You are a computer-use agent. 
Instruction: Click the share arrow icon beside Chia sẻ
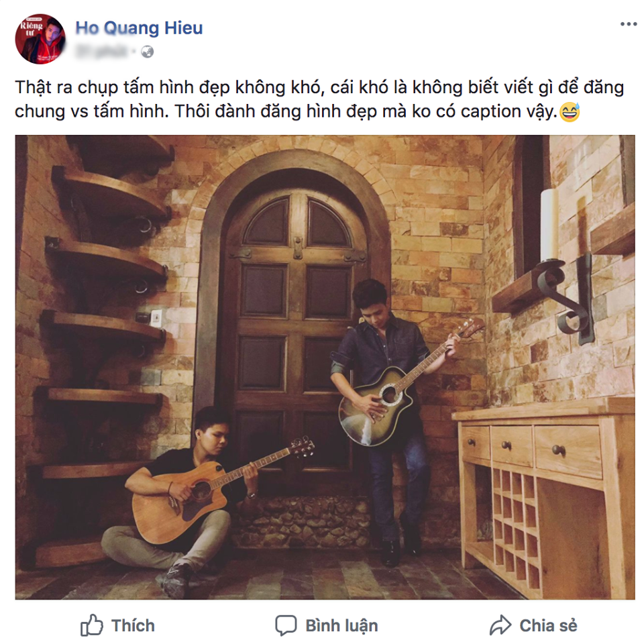pos(499,625)
